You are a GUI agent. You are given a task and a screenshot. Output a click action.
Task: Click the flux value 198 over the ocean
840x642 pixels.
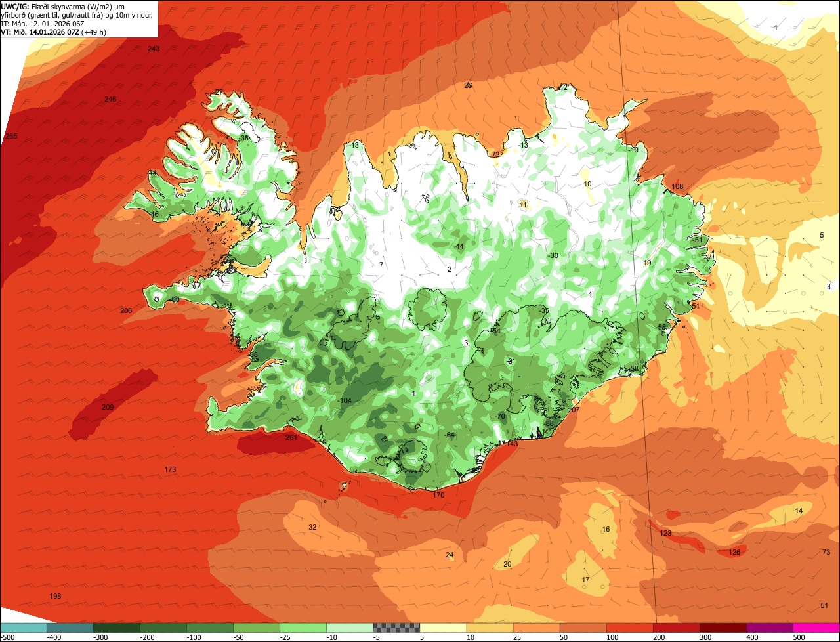55,596
